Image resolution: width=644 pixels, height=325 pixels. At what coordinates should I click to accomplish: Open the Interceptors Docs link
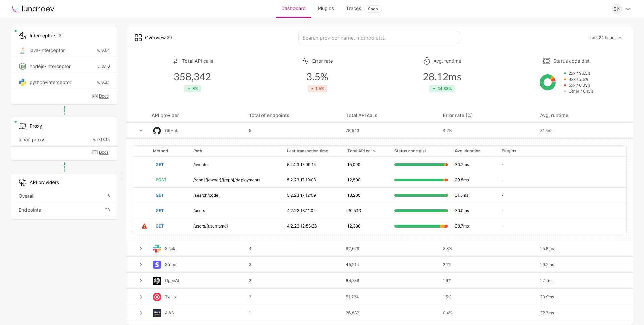[101, 96]
